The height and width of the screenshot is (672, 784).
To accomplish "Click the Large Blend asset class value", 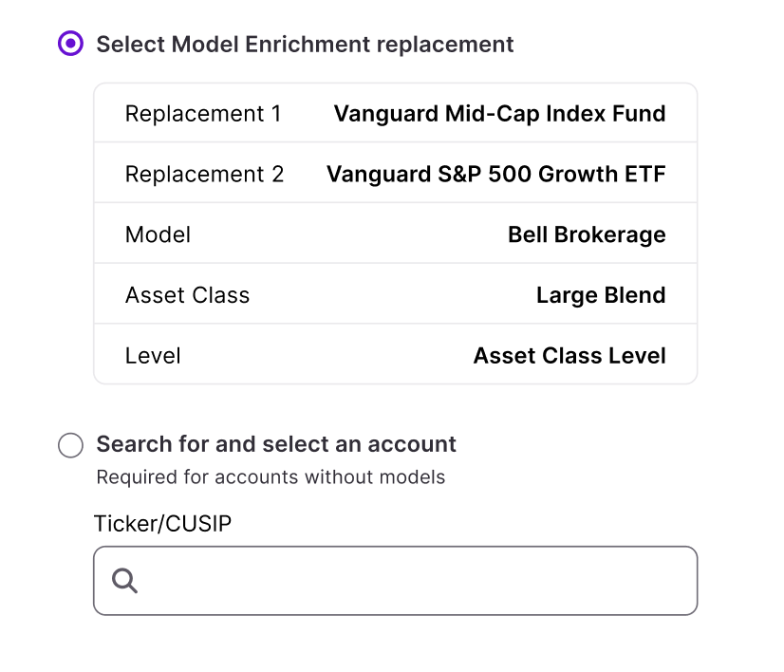I will click(601, 295).
